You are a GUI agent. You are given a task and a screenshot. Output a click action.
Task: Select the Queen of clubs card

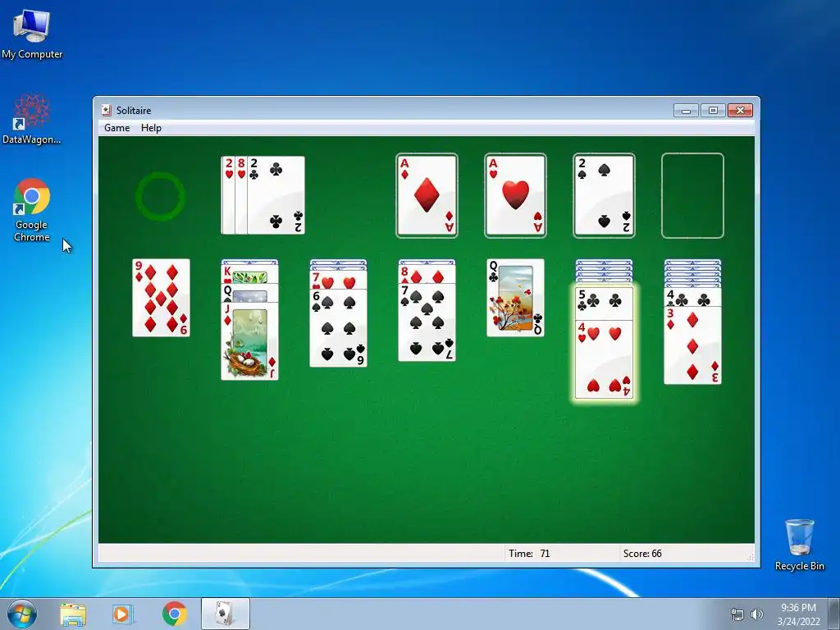pos(515,298)
